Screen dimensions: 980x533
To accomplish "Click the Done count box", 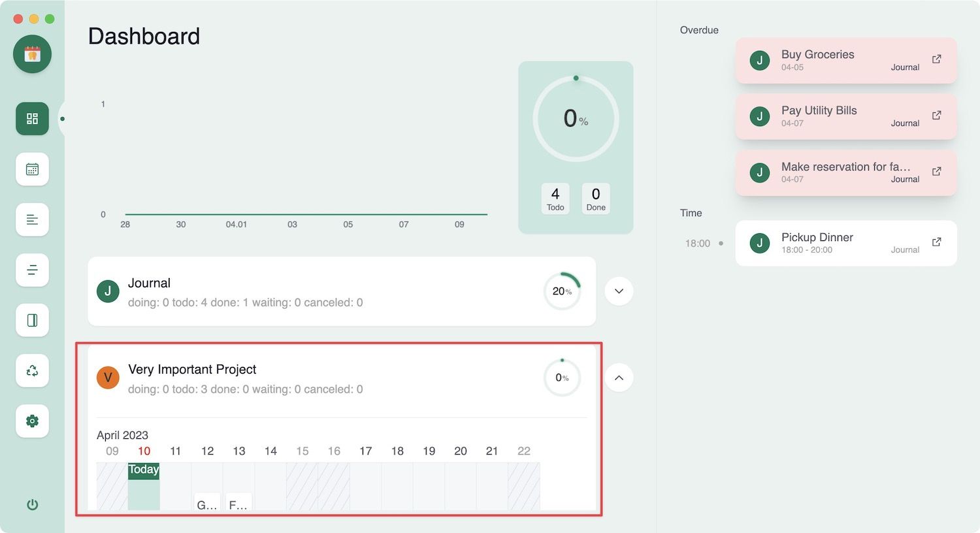I will (596, 199).
